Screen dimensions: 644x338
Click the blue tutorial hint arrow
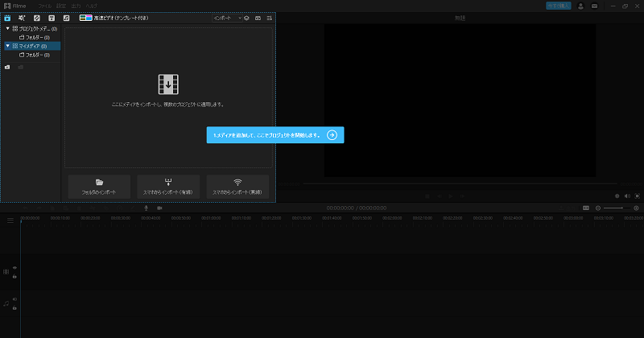332,135
